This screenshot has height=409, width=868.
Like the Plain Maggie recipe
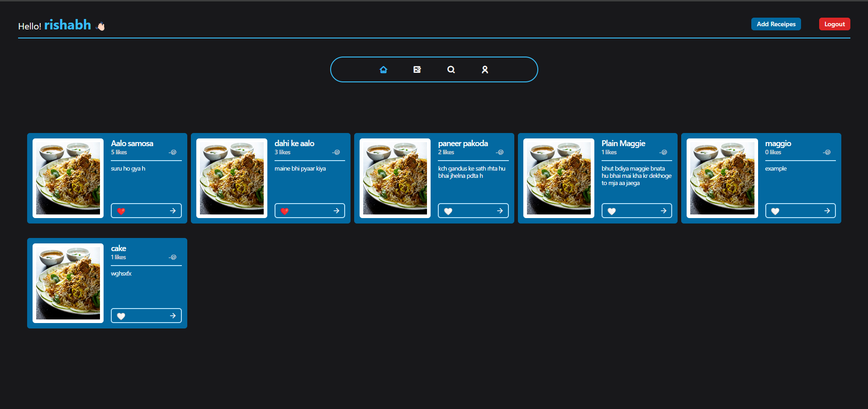(612, 211)
